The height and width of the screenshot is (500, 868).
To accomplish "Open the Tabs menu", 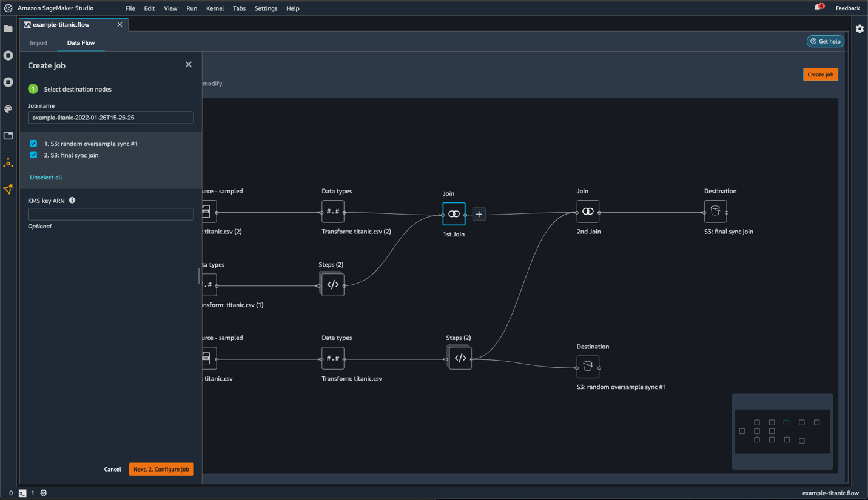I will (239, 8).
